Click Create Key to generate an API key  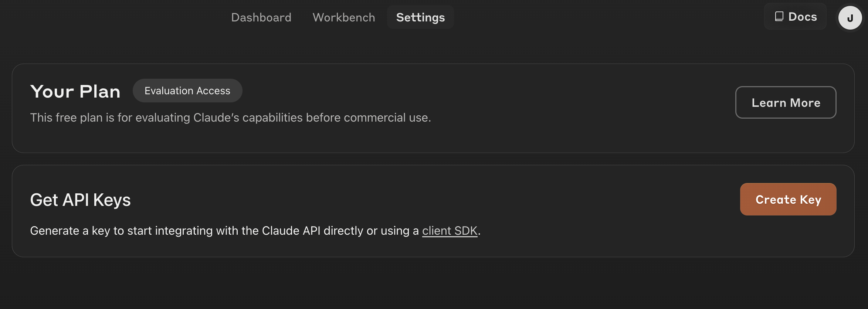point(788,199)
